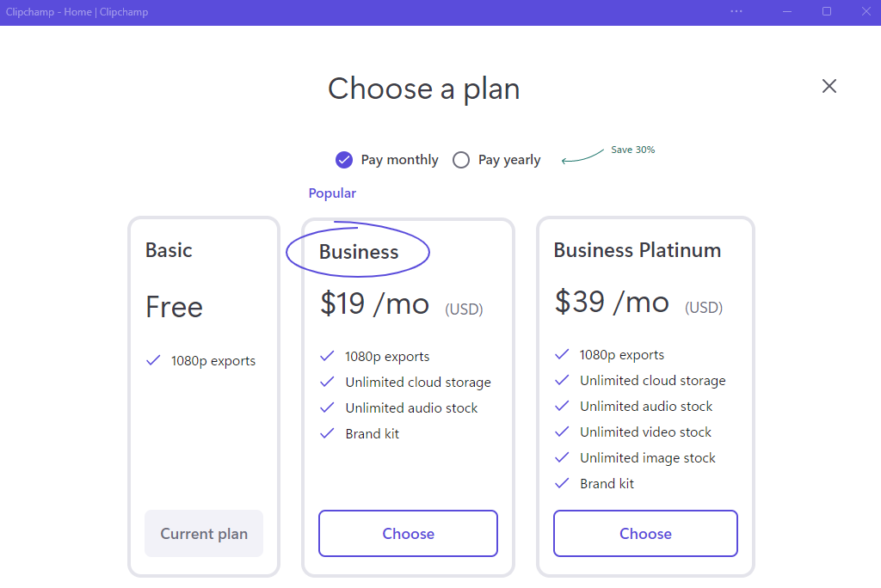Choose the $19 Business plan
The height and width of the screenshot is (588, 881).
(408, 534)
